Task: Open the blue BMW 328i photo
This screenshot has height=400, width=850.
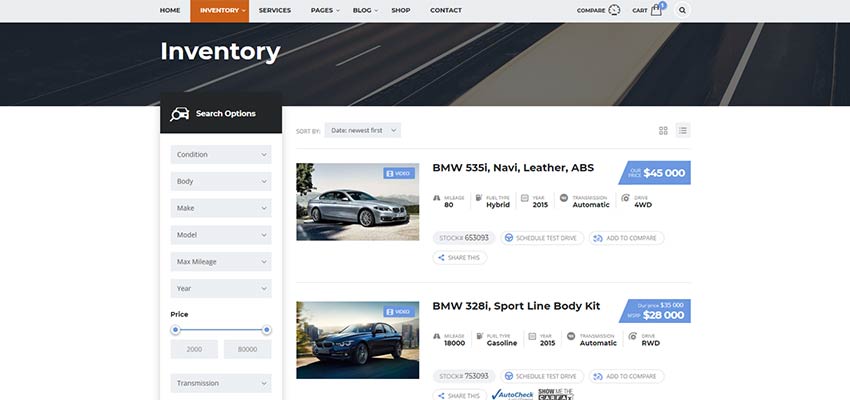Action: click(x=358, y=340)
